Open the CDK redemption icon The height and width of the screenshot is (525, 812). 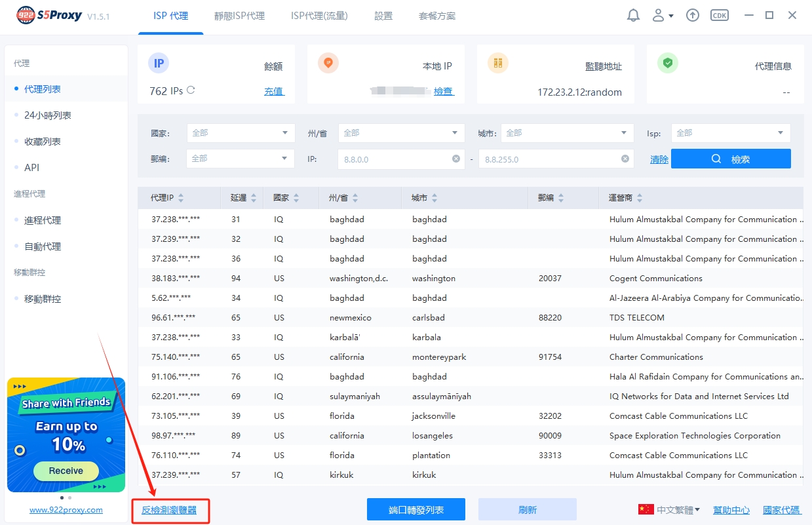[719, 14]
